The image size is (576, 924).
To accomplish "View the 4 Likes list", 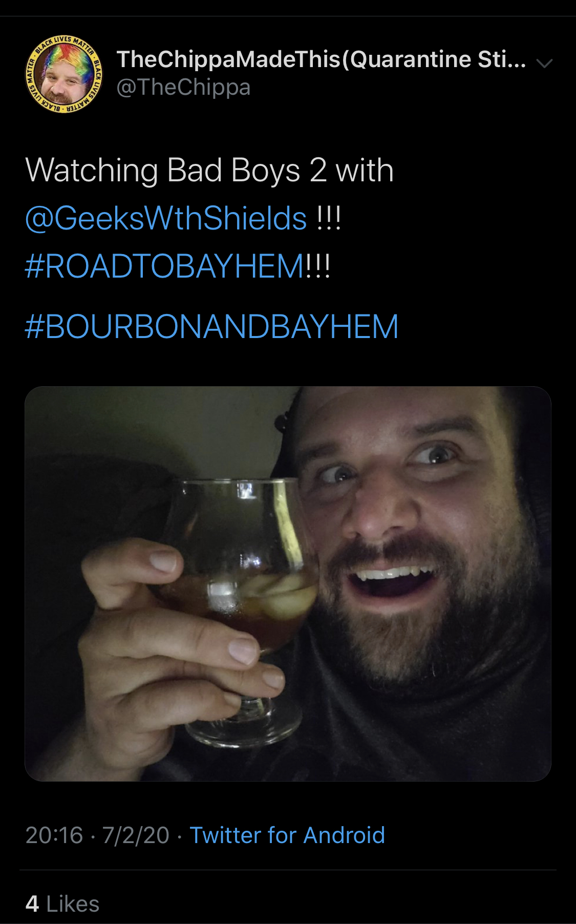I will pos(62,904).
